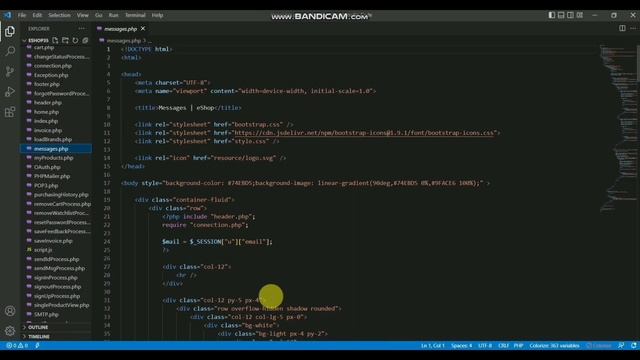Open index.php in Explorer
Viewport: 640px width, 360px height.
46,121
